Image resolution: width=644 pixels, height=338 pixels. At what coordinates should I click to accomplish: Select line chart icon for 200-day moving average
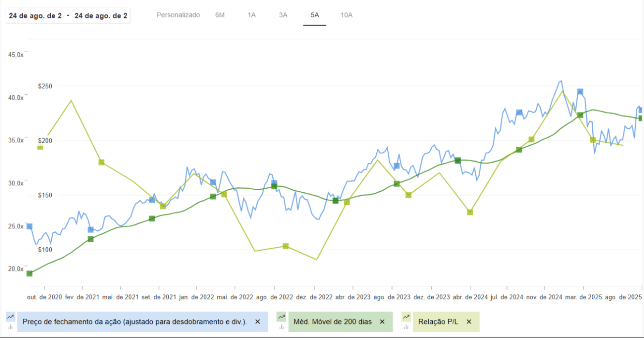point(281,317)
